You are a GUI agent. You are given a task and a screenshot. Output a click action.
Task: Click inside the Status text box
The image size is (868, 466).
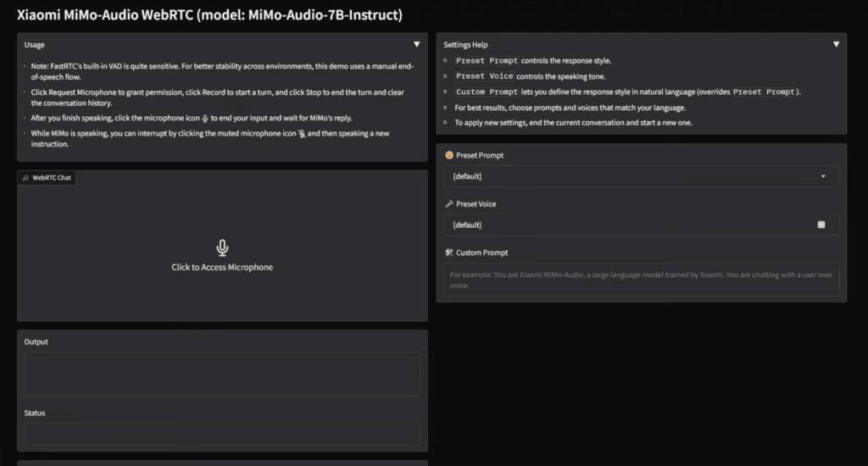click(x=222, y=435)
